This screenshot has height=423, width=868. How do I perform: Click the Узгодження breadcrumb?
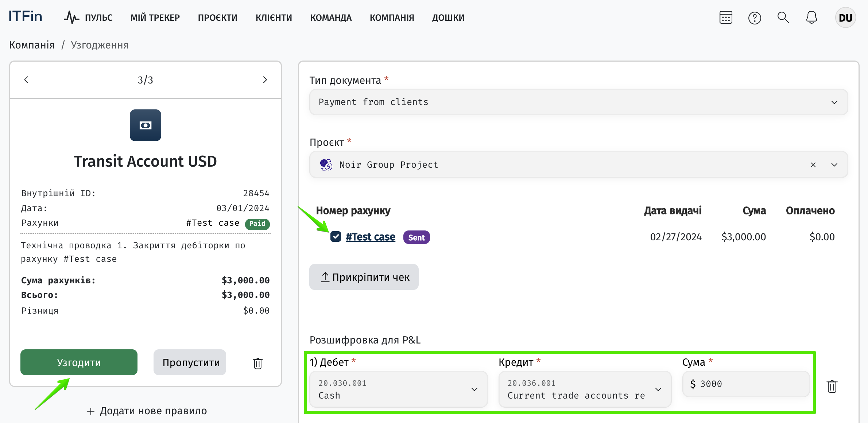(100, 45)
